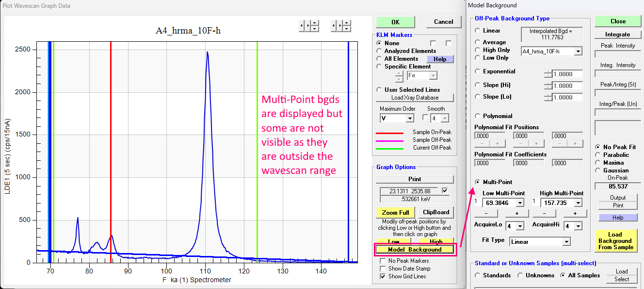Enable the No Peak Markers checkbox
Viewport: 644px width, 289px height.
[384, 261]
